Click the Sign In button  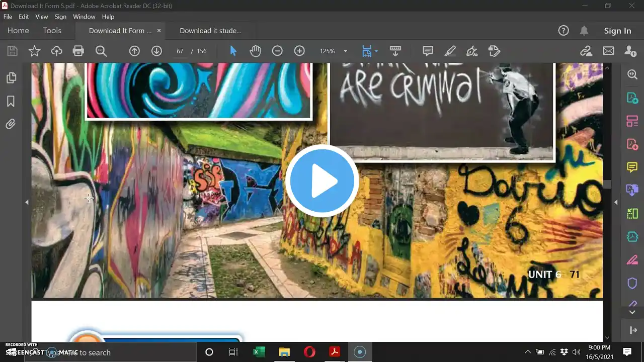617,31
